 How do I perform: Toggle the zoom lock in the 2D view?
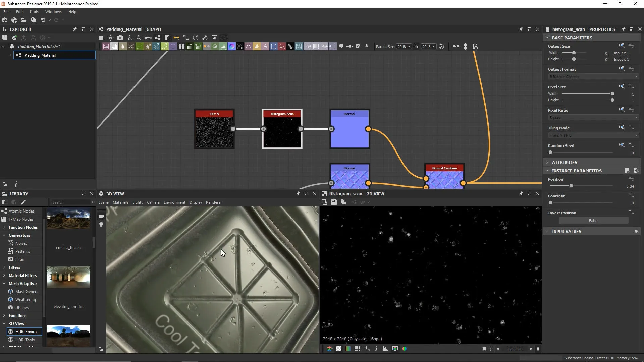538,349
